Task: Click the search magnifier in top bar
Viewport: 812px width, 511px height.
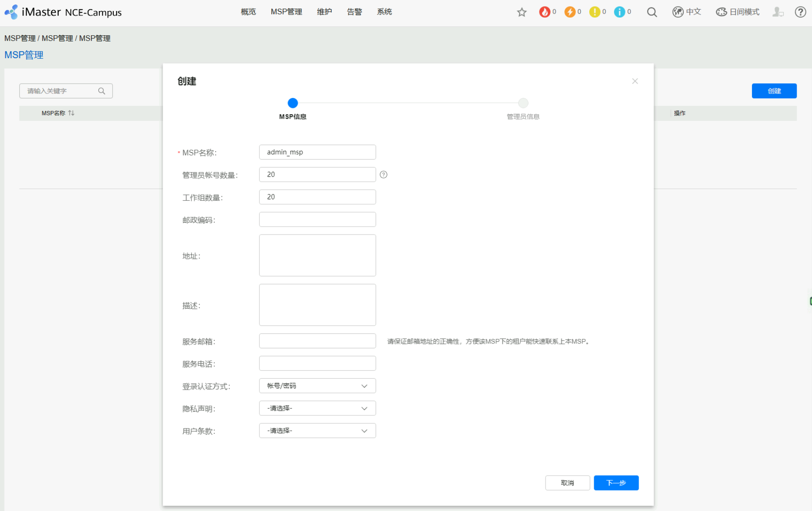Action: tap(652, 12)
